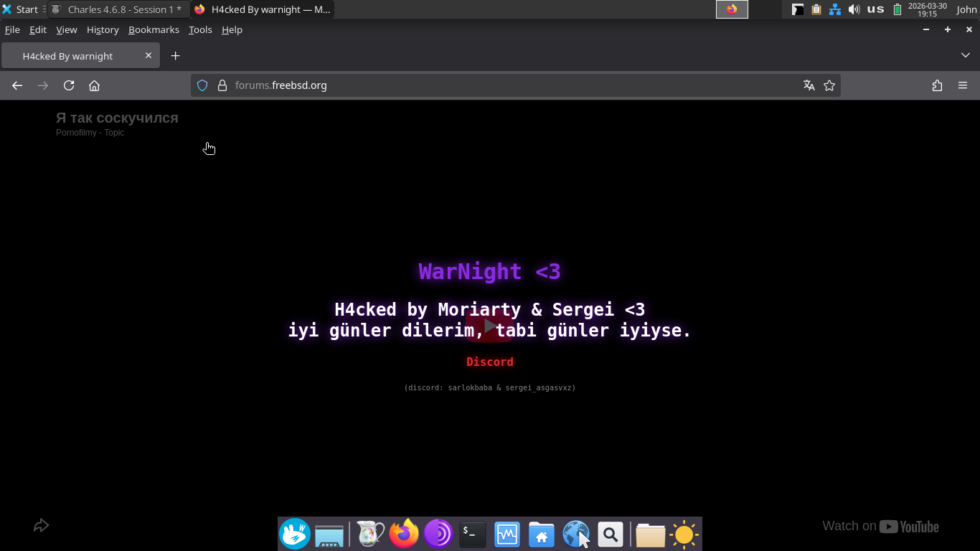Expand the list all tabs chevron
The width and height of the screenshot is (980, 551).
[x=965, y=55]
